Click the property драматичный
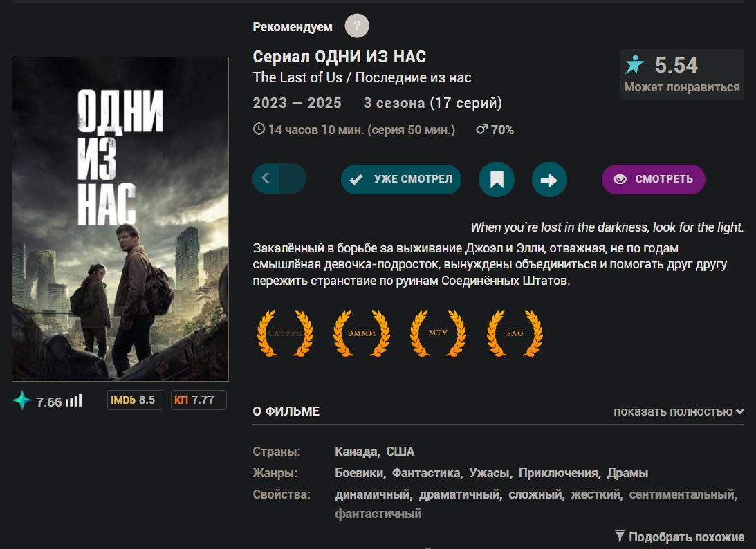The height and width of the screenshot is (549, 756). point(459,494)
